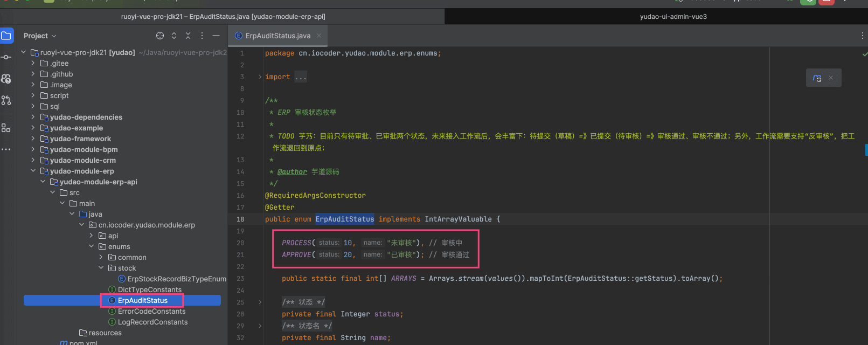Image resolution: width=868 pixels, height=345 pixels.
Task: Open More tool windows ellipsis in sidebar
Action: [x=6, y=149]
